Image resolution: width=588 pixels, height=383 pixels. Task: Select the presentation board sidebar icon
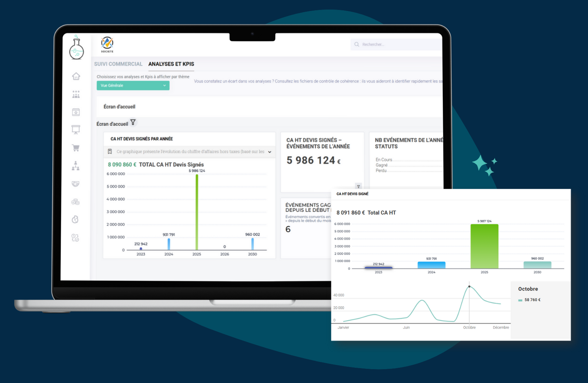[x=76, y=130]
